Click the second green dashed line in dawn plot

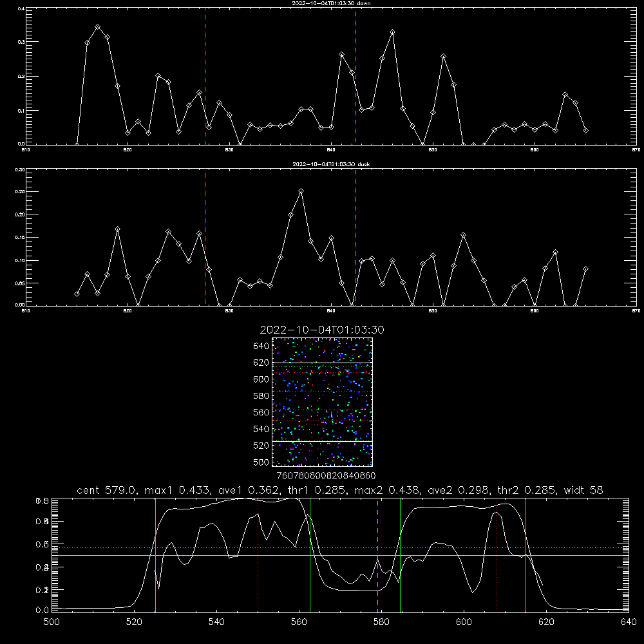[x=355, y=77]
